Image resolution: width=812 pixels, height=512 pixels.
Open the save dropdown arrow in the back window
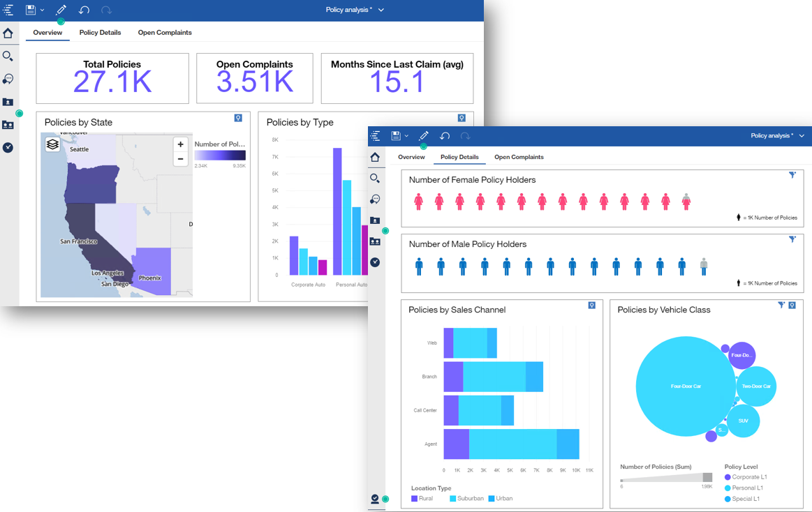click(43, 10)
